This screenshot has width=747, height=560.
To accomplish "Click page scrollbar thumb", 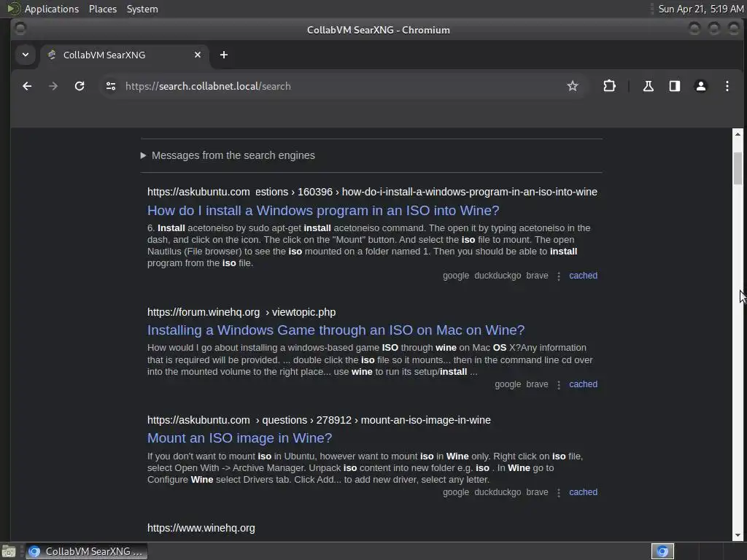I will click(x=738, y=168).
